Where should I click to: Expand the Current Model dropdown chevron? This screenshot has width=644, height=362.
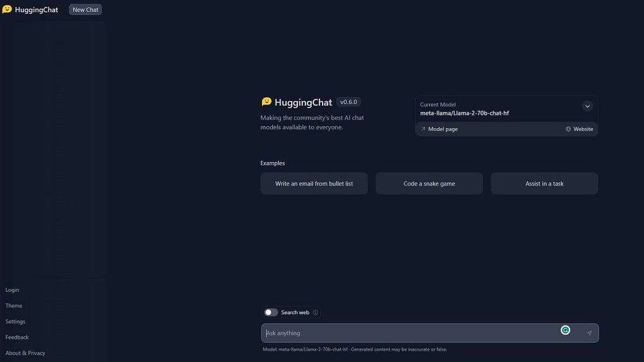pos(587,107)
